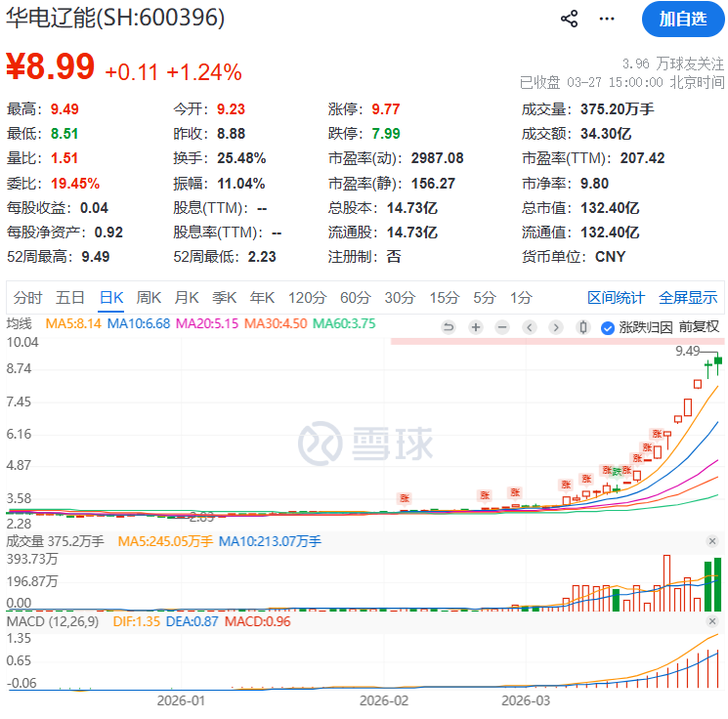This screenshot has width=728, height=719.
Task: Click the 振幅 value 11.04%
Action: coord(241,184)
